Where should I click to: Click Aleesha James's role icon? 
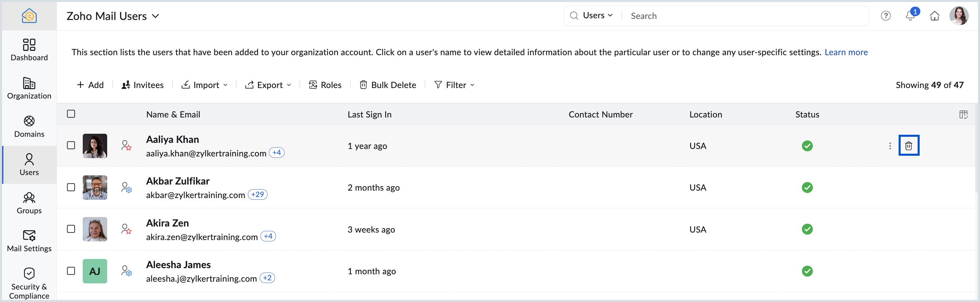point(126,271)
